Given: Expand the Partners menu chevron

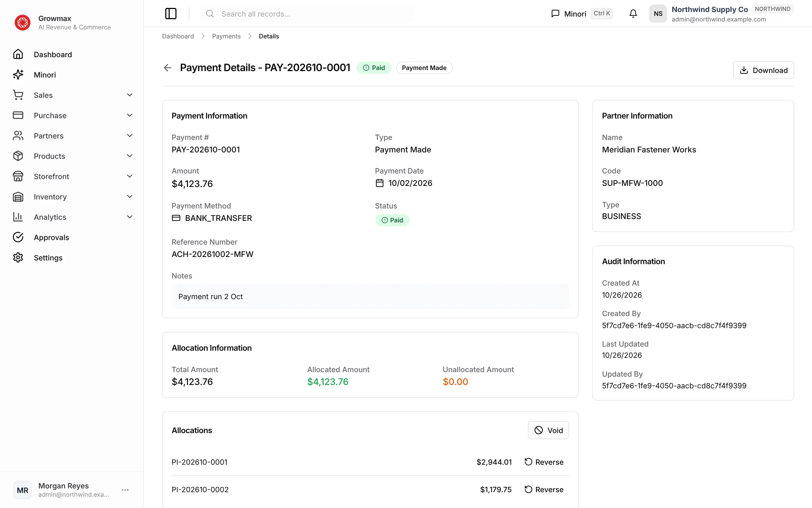Looking at the screenshot, I should point(130,136).
